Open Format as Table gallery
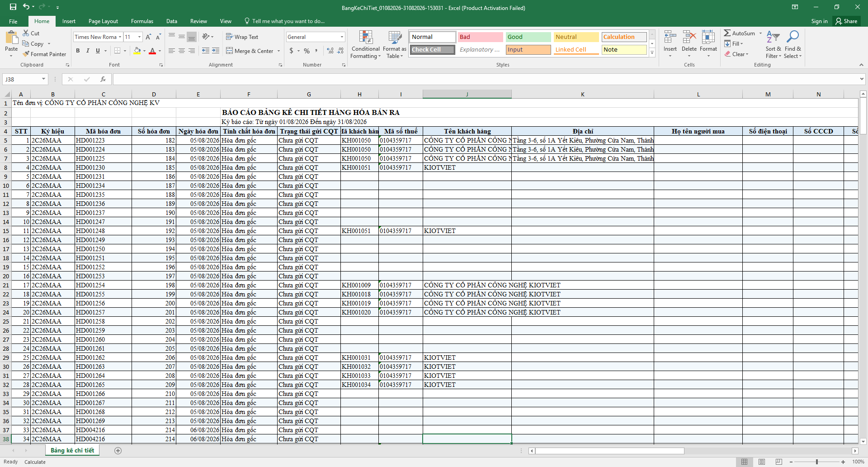868x467 pixels. tap(395, 44)
